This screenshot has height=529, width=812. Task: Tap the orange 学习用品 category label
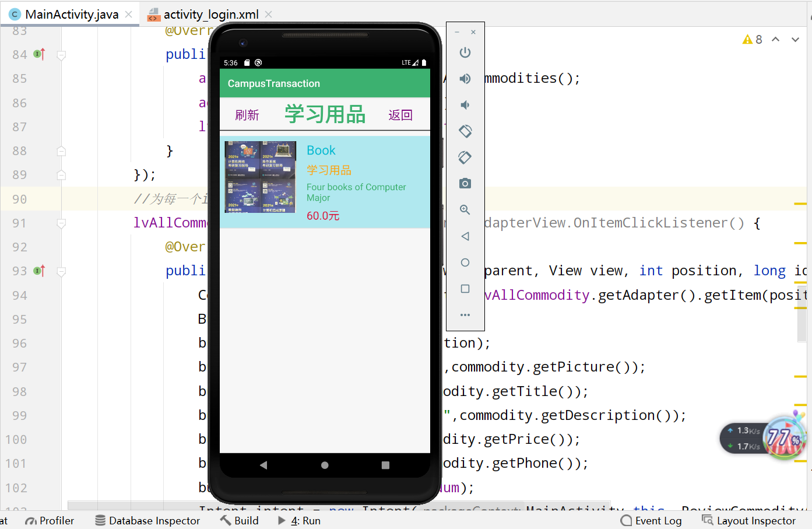(x=329, y=170)
